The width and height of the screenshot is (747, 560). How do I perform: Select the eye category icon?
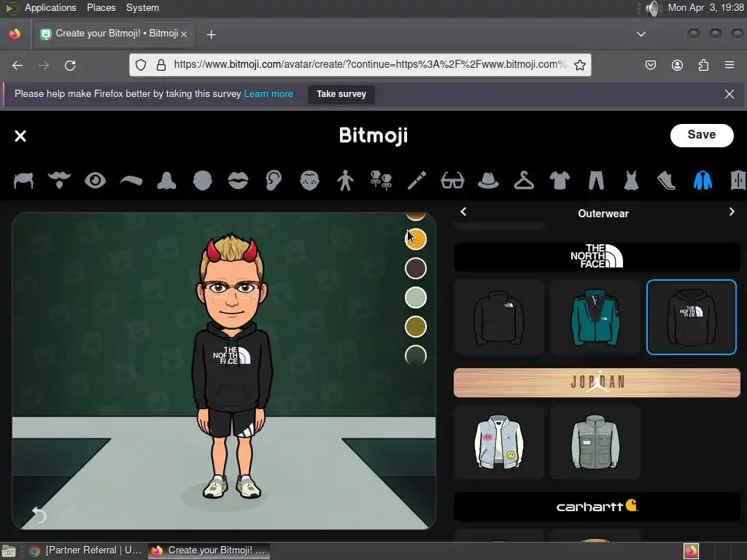(95, 181)
